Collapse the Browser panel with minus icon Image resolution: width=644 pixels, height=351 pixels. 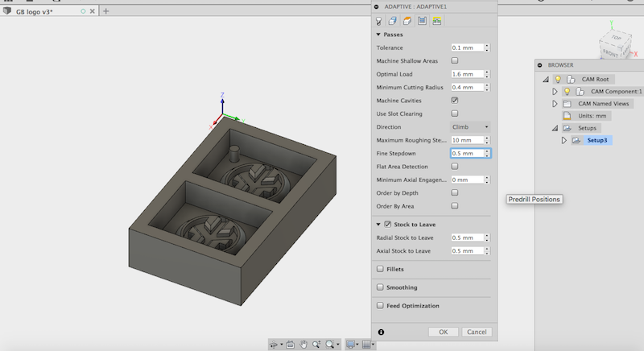539,65
